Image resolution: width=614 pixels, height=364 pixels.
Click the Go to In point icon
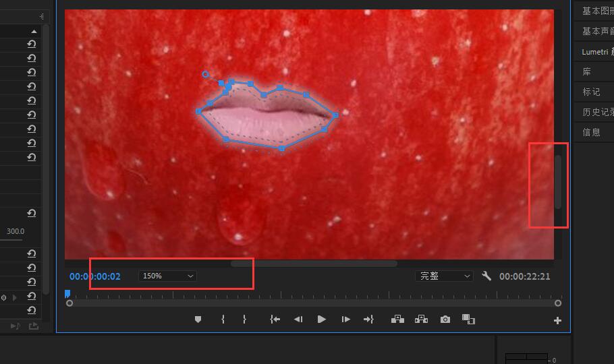(x=275, y=320)
